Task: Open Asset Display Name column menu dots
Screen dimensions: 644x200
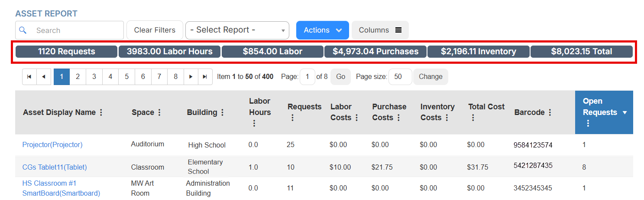Action: [101, 112]
